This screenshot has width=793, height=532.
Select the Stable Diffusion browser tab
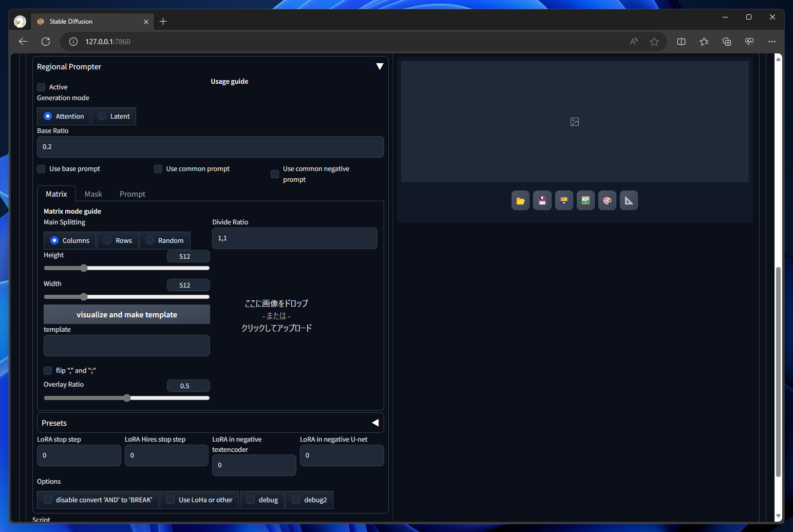point(92,22)
